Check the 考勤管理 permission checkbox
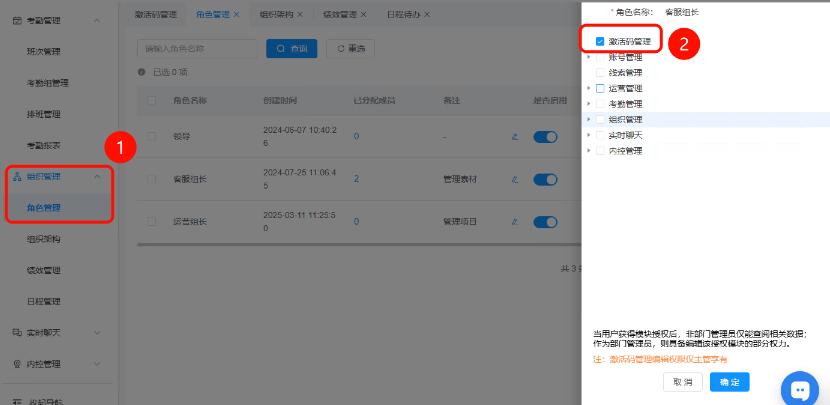Viewport: 830px width, 405px height. pos(600,104)
